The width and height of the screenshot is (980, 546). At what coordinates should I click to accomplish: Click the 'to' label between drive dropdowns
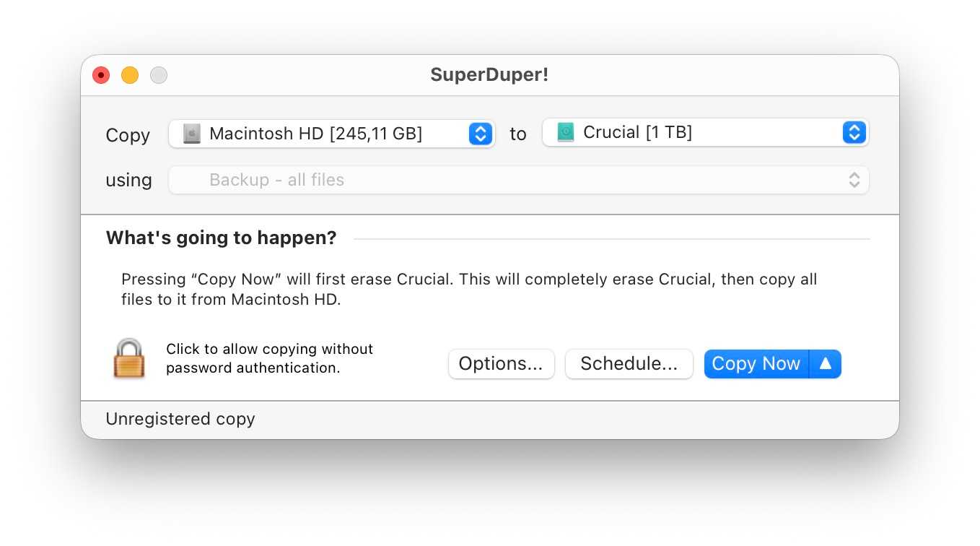pos(518,134)
